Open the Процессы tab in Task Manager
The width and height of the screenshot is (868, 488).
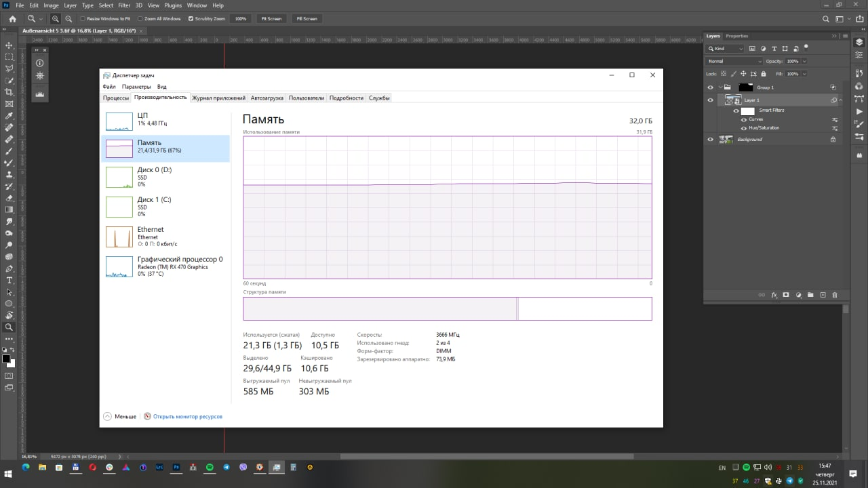pos(116,98)
